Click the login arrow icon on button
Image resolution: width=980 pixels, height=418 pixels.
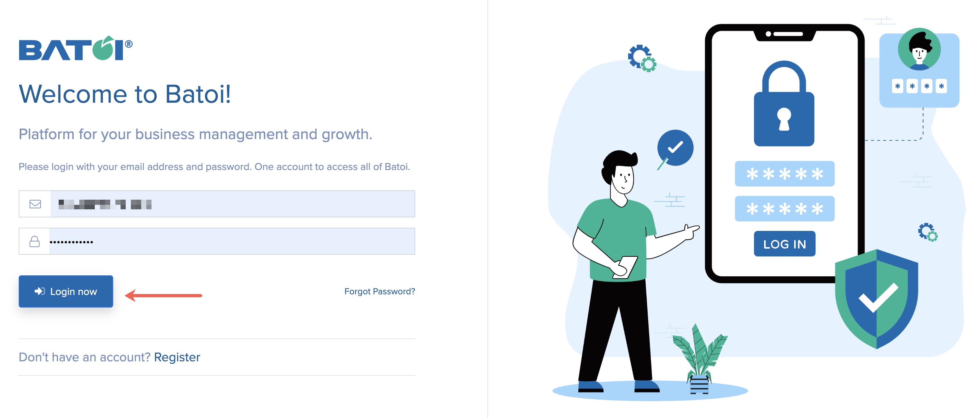39,291
